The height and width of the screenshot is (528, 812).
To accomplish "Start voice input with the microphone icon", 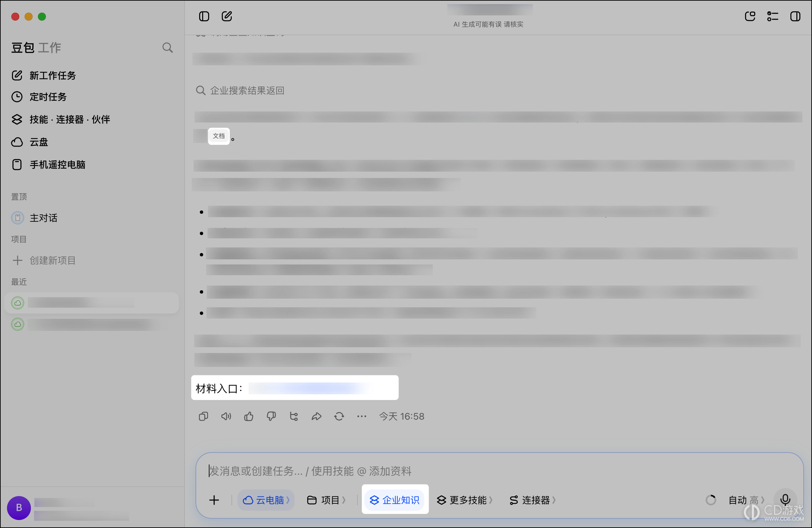I will point(785,500).
